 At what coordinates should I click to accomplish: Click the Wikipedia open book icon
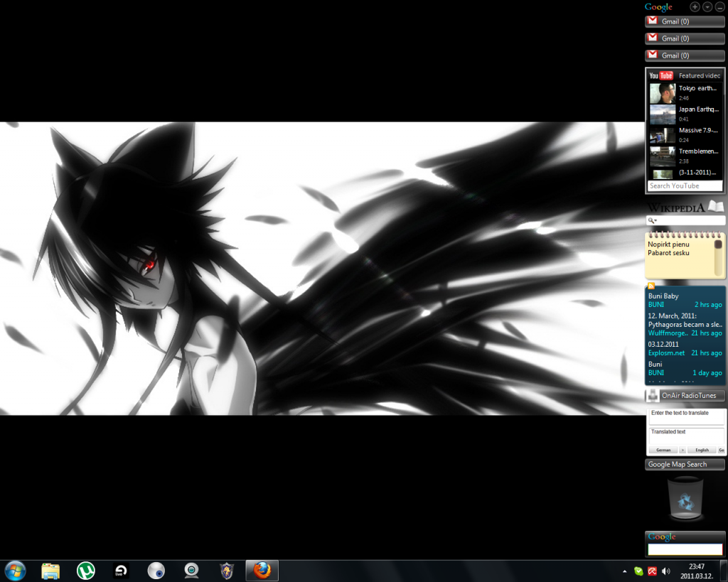click(715, 207)
